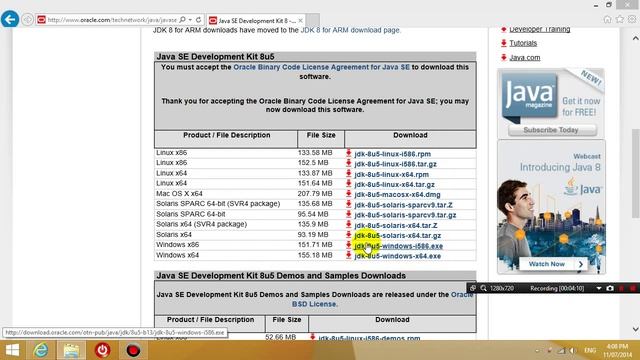Click the recorder zoom magnifier icon
This screenshot has height=360, width=640.
pyautogui.click(x=484, y=288)
